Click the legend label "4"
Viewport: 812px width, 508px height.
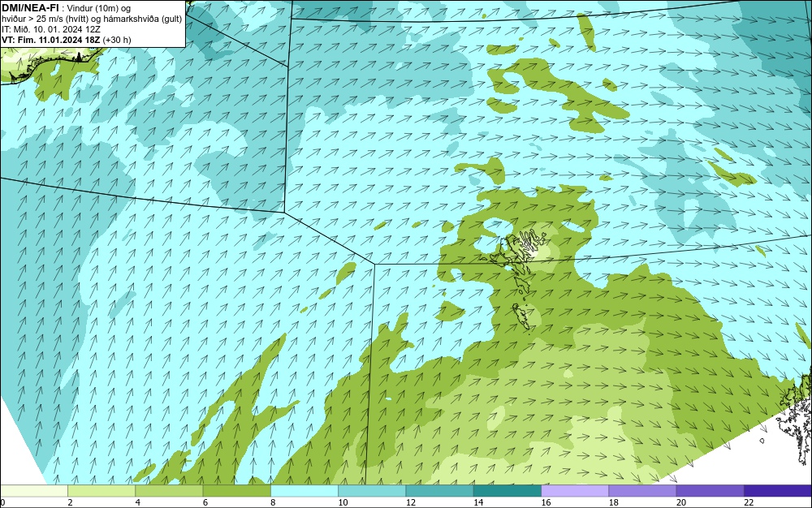138,503
